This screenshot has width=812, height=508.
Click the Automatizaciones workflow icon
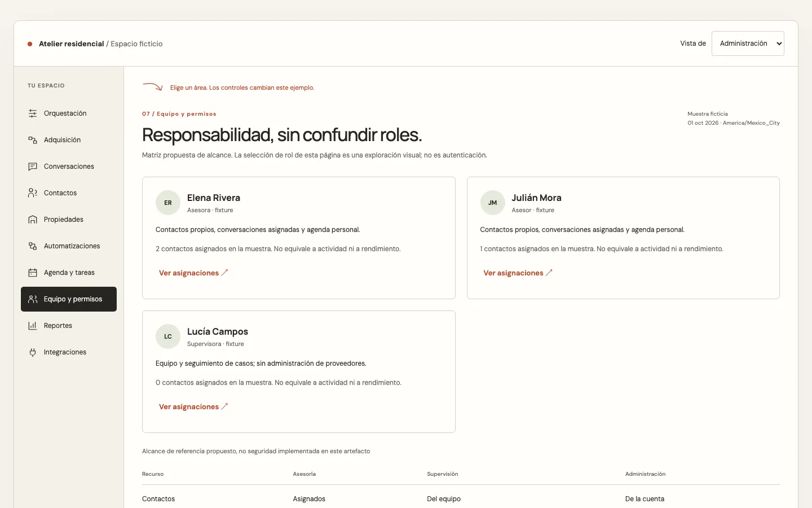click(33, 246)
